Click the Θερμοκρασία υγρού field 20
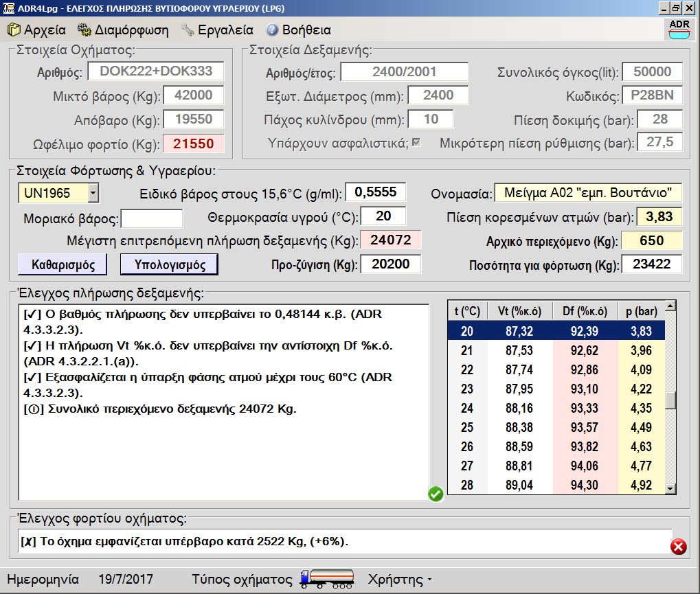 coord(383,216)
